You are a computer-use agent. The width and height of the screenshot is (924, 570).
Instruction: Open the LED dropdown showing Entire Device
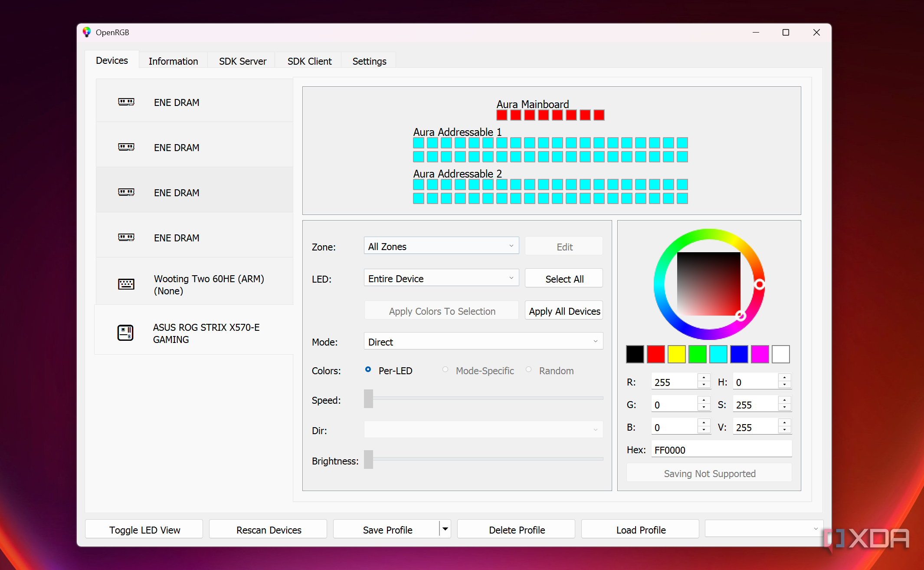tap(441, 278)
